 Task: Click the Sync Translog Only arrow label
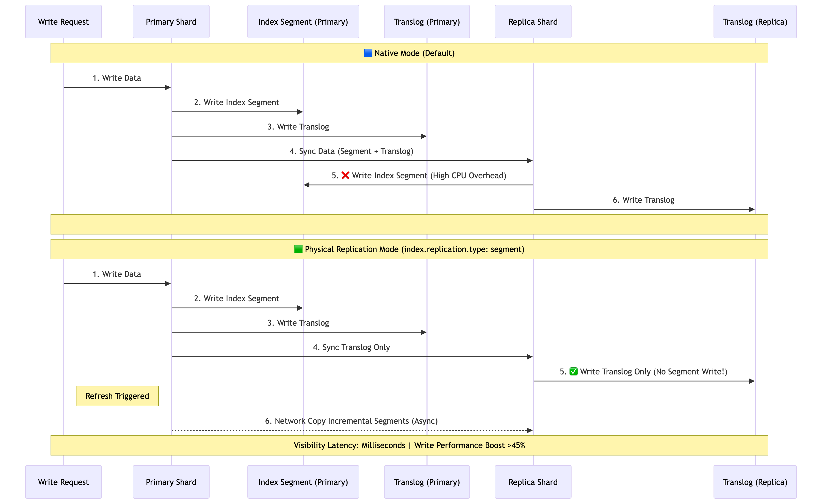click(351, 347)
